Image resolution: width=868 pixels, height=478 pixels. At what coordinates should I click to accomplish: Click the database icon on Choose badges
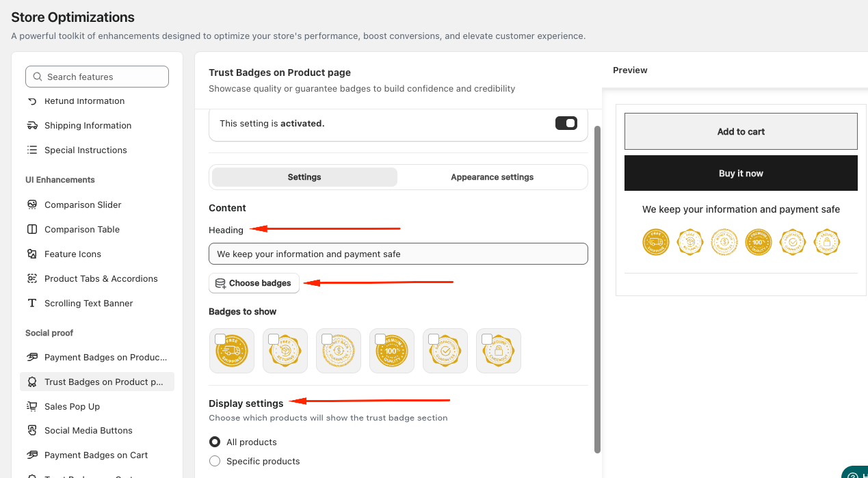click(220, 283)
